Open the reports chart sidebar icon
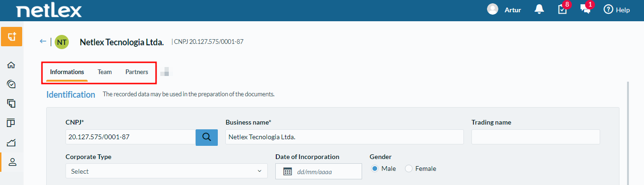This screenshot has height=185, width=644. click(12, 143)
